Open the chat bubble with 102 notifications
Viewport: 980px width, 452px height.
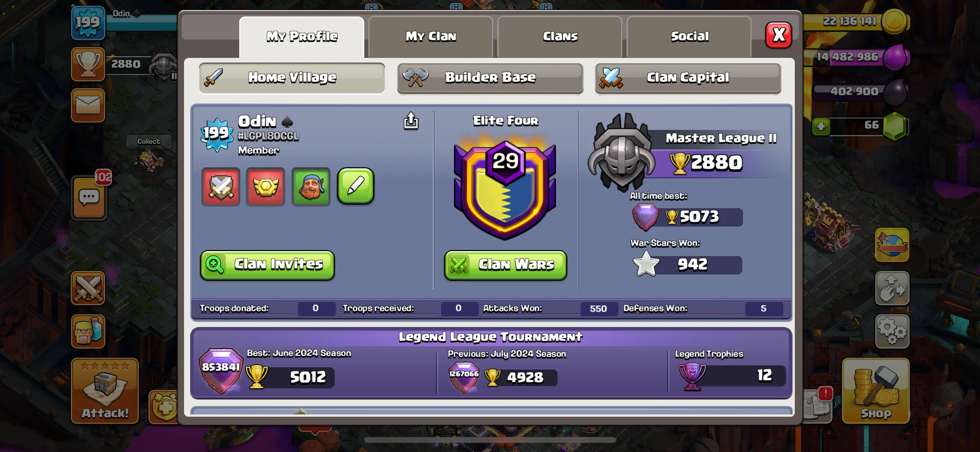pos(89,197)
